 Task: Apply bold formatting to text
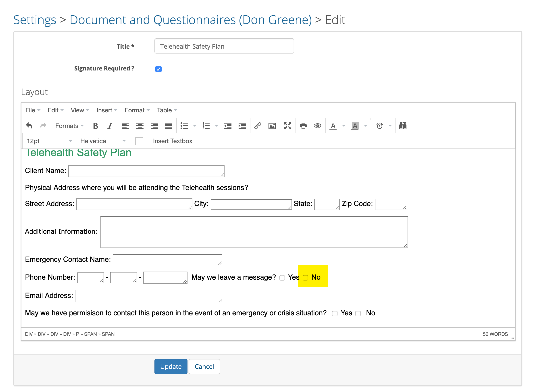96,126
